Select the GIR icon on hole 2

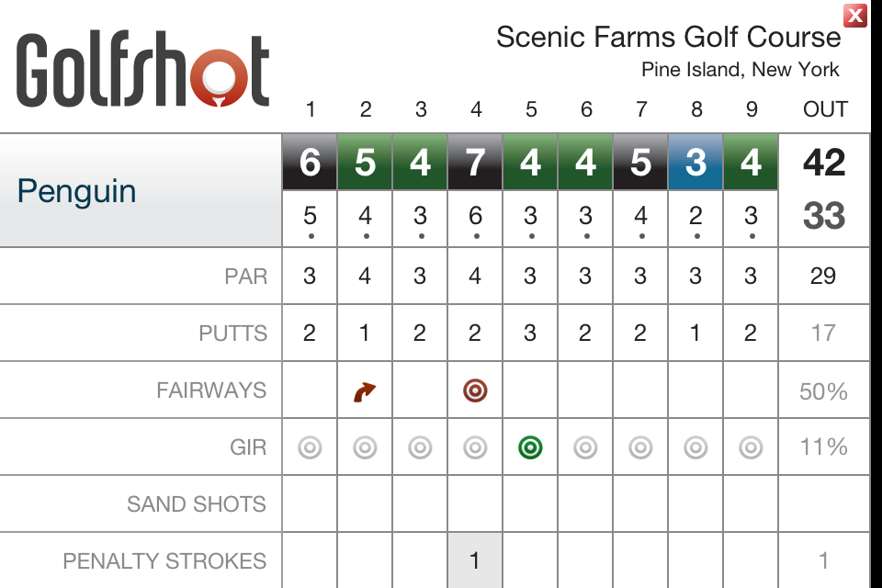click(365, 447)
